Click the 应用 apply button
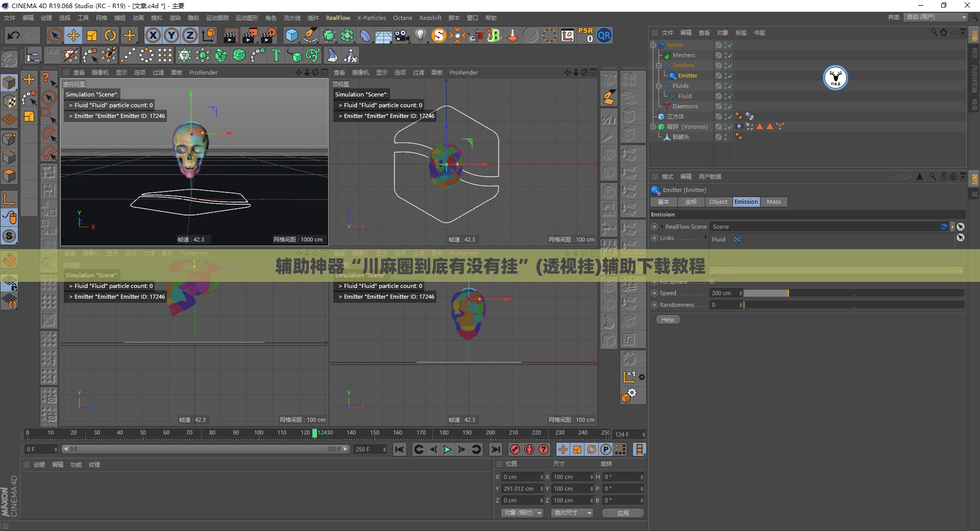 (x=623, y=513)
